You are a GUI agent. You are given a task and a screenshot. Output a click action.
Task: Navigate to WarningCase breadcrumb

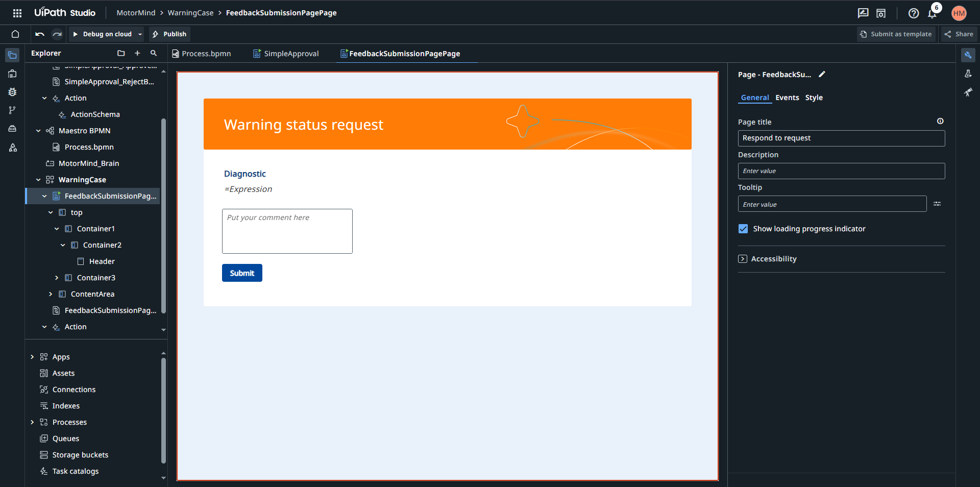coord(190,13)
